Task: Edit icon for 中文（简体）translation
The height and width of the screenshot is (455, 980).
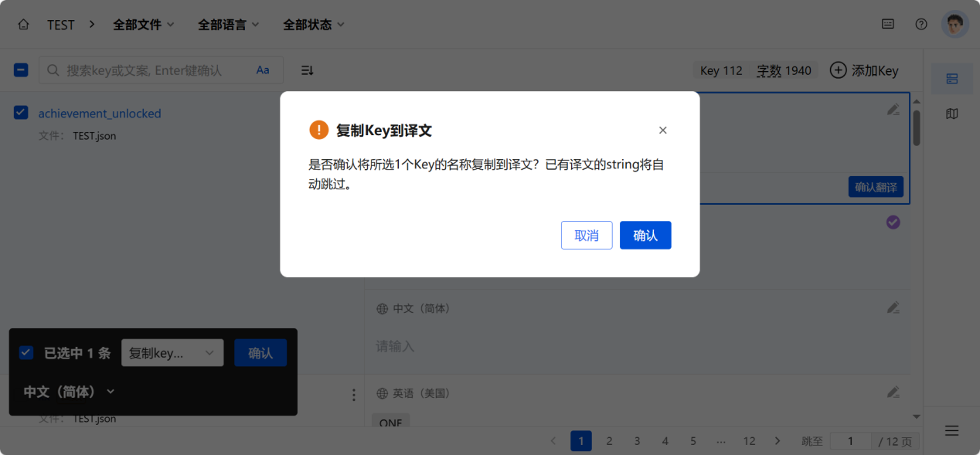Action: click(x=893, y=307)
